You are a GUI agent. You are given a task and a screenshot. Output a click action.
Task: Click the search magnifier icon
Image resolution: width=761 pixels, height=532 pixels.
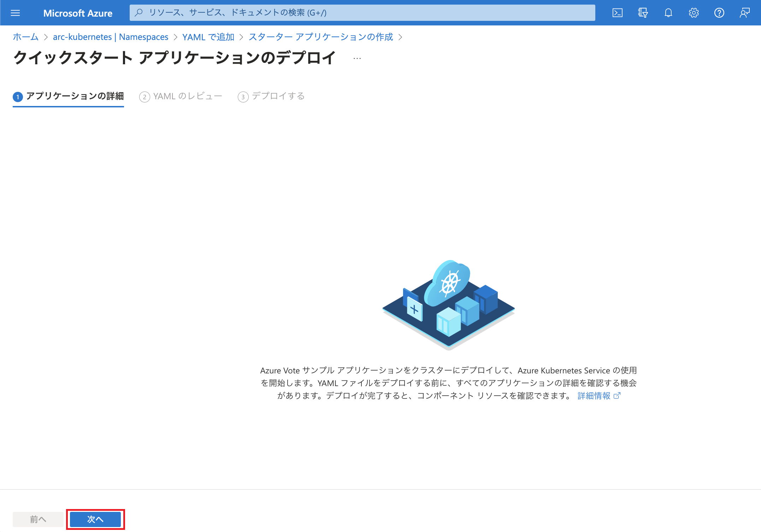click(x=139, y=13)
